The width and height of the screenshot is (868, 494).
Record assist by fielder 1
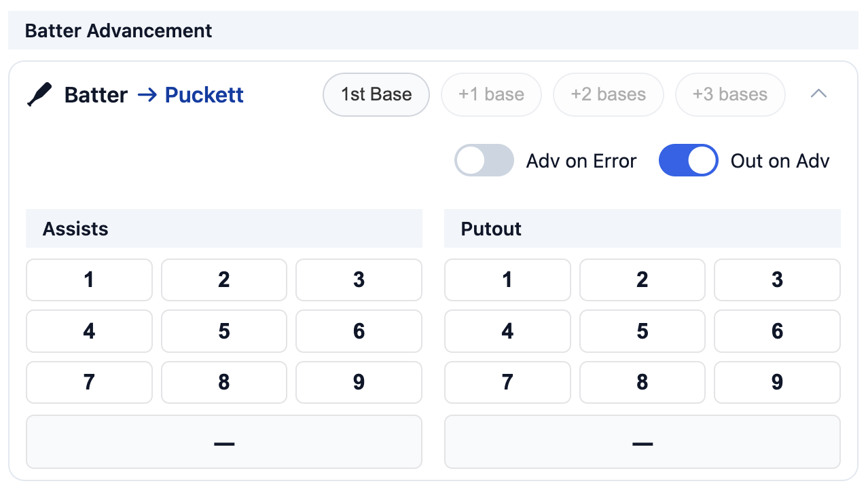point(88,280)
